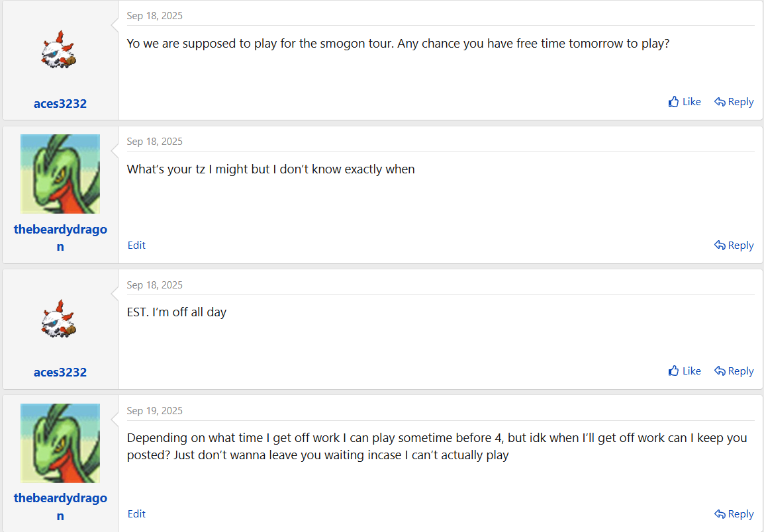Click thebeardydragon avatar on the Sep 19 post
Screen dimensions: 764x532
(x=60, y=443)
